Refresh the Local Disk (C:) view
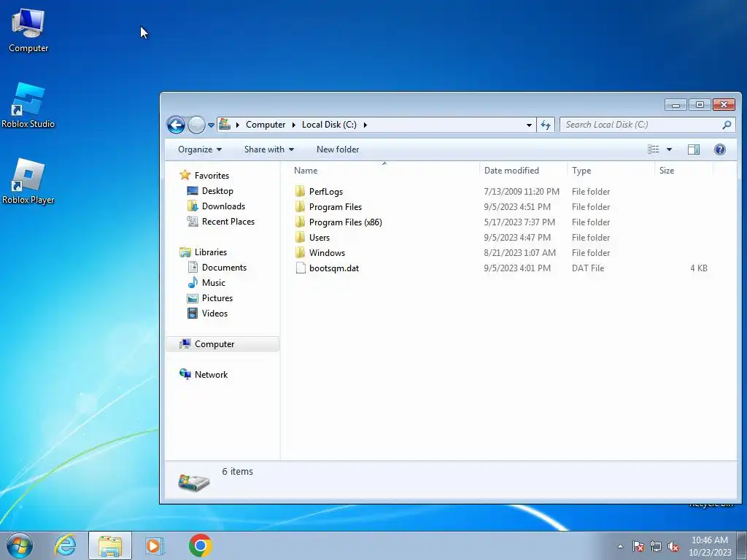Viewport: 747px width, 560px height. [x=546, y=125]
